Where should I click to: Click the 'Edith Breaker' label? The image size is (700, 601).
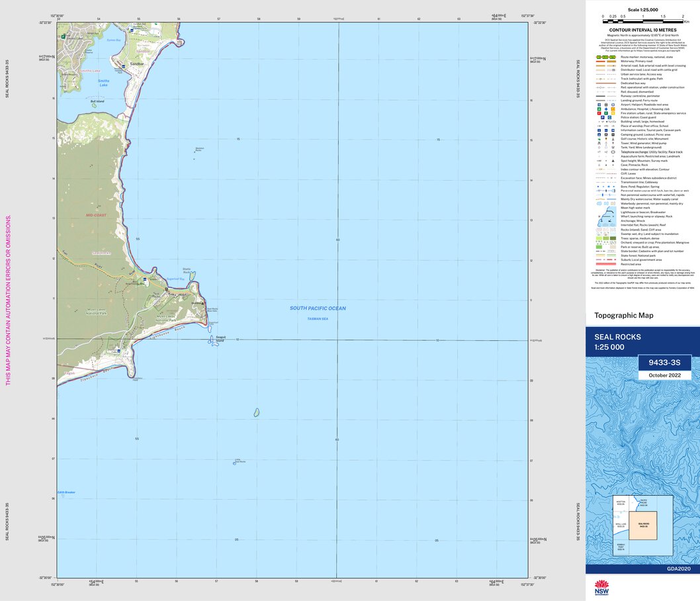[x=67, y=492]
